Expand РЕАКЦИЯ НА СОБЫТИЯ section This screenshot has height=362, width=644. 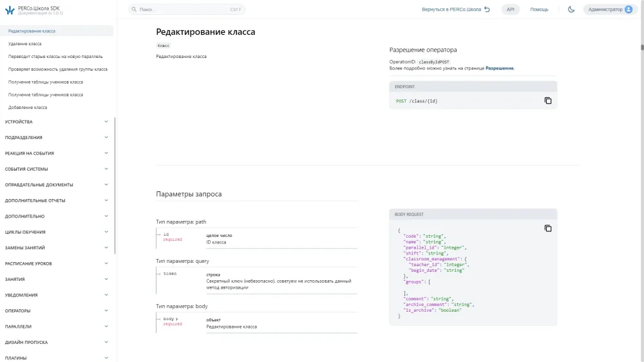click(x=56, y=153)
